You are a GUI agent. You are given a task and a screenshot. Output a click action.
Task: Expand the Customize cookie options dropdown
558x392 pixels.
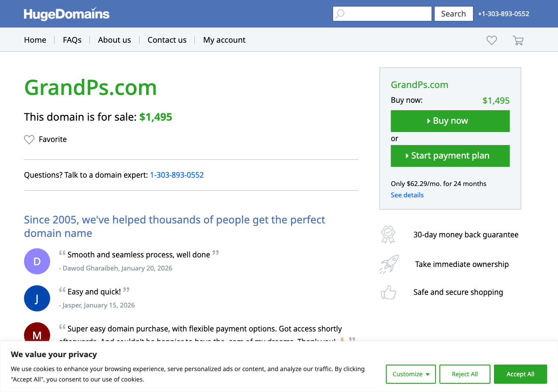pyautogui.click(x=411, y=374)
